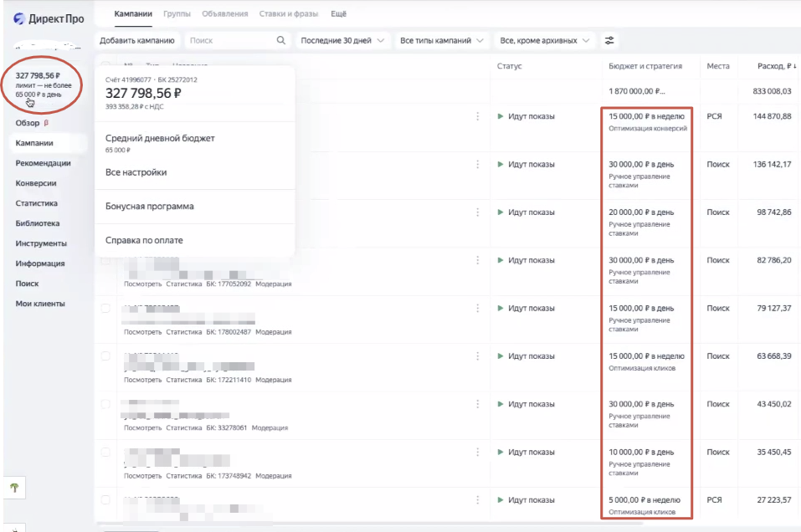Screen dimensions: 801x532
Task: Click the Бюджет и стратегия column header
Action: coord(645,66)
